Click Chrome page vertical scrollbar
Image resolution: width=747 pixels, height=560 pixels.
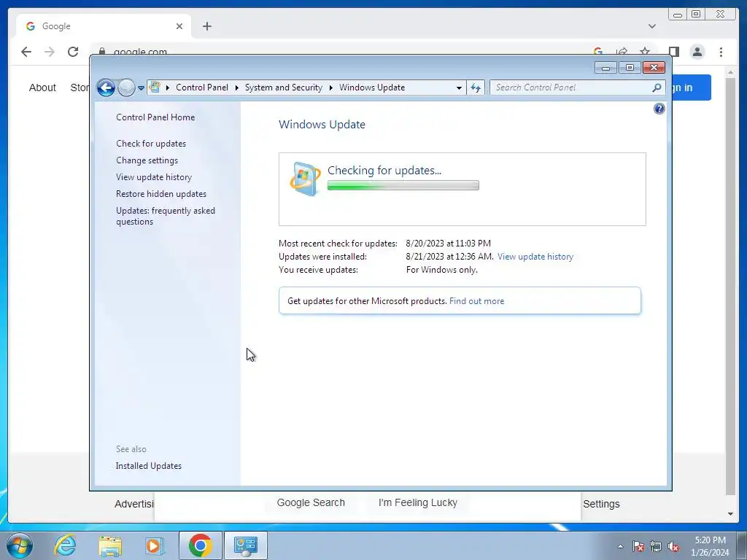point(730,286)
